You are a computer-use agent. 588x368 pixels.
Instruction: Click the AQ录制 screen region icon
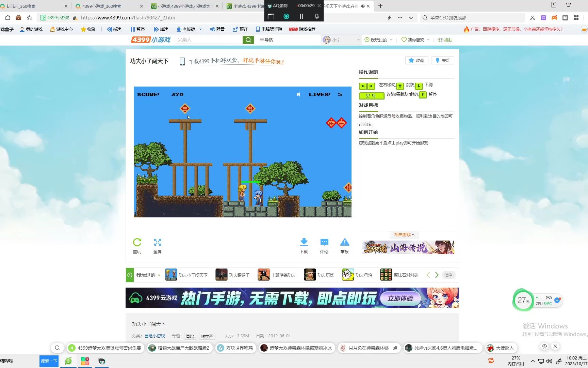(271, 16)
